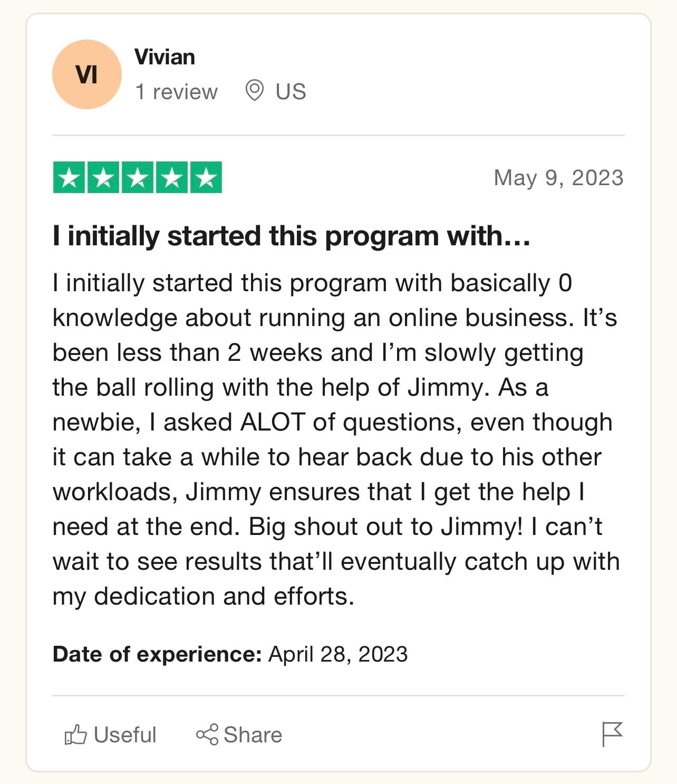The height and width of the screenshot is (784, 677).
Task: Select the Share text label
Action: 253,734
